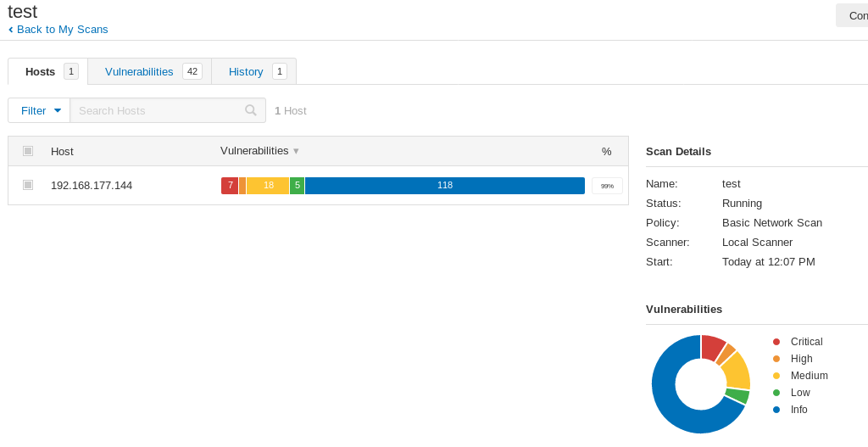Check the 192.168.177.144 host checkbox
Screen dimensions: 868x447
click(x=28, y=185)
